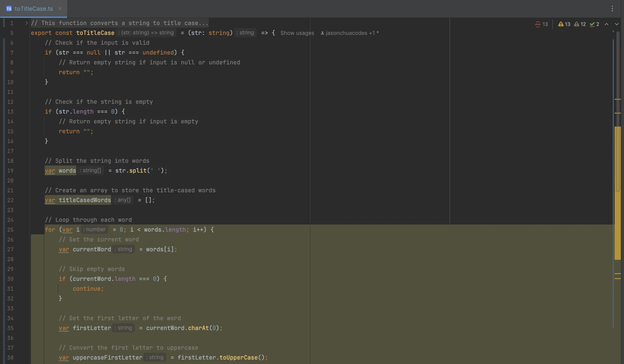The image size is (624, 364).
Task: Click the ': string' hint after currentWord
Action: coord(123,249)
